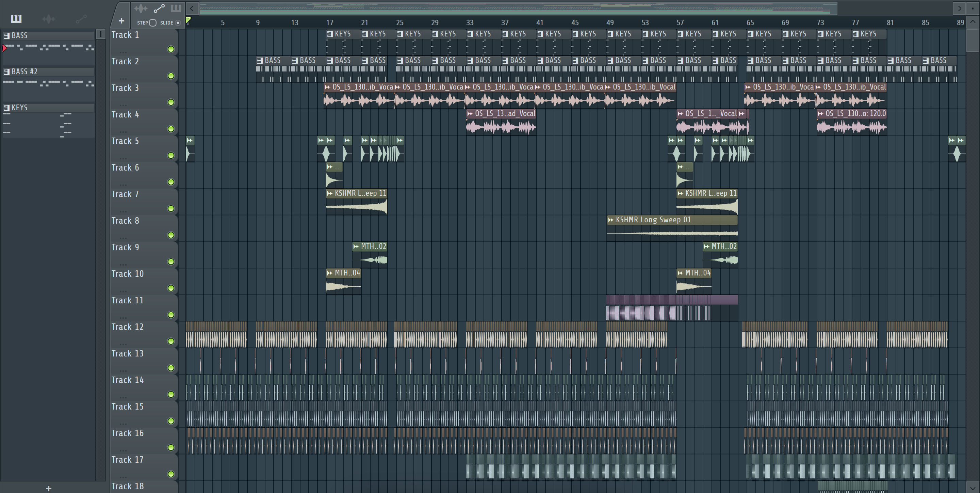Click the Track 6 audio clip at bar 57
Viewport: 980px width, 493px height.
coord(684,175)
